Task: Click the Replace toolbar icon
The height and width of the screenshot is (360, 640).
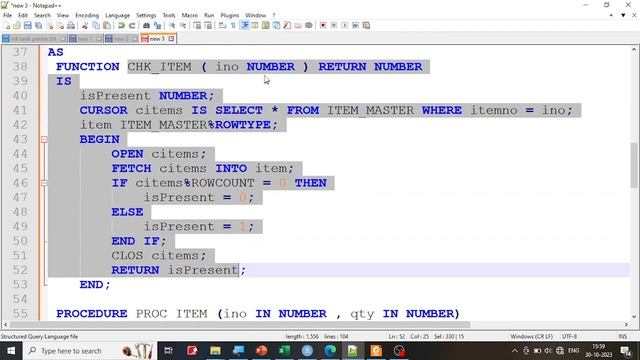Action: 157,25
